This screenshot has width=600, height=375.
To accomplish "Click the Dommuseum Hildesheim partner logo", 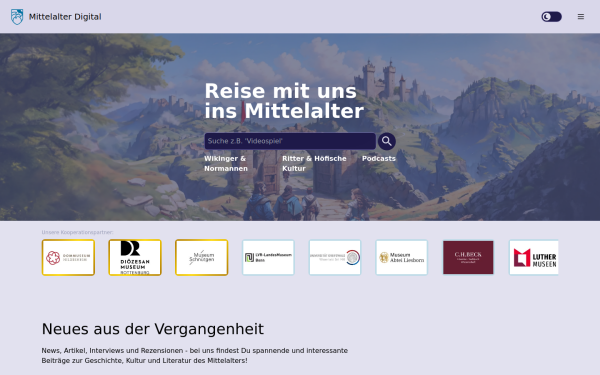I will (x=68, y=258).
